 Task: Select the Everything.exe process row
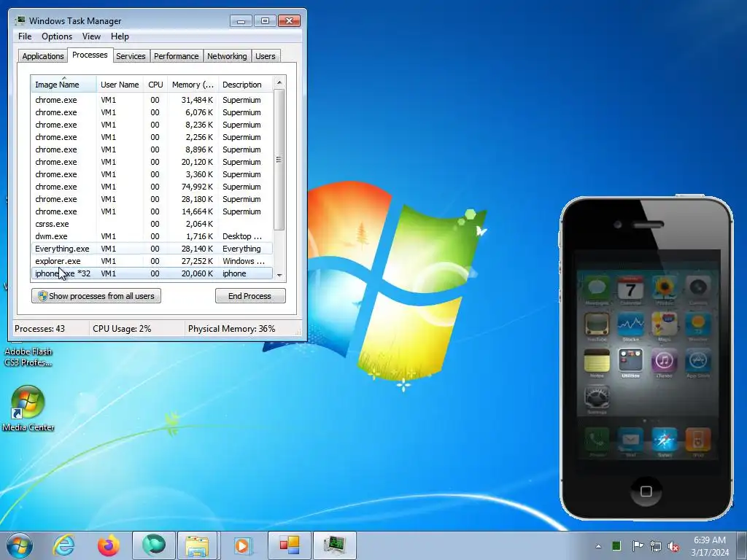(152, 249)
